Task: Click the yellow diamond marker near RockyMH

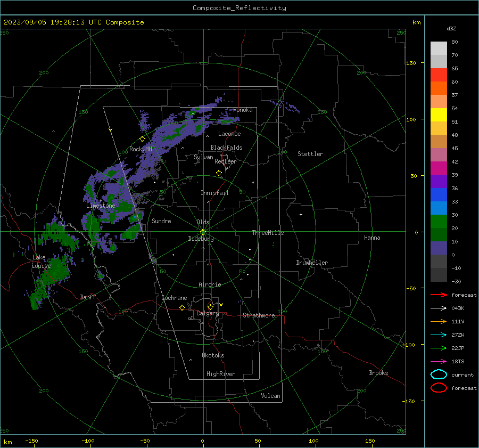Action: click(142, 139)
